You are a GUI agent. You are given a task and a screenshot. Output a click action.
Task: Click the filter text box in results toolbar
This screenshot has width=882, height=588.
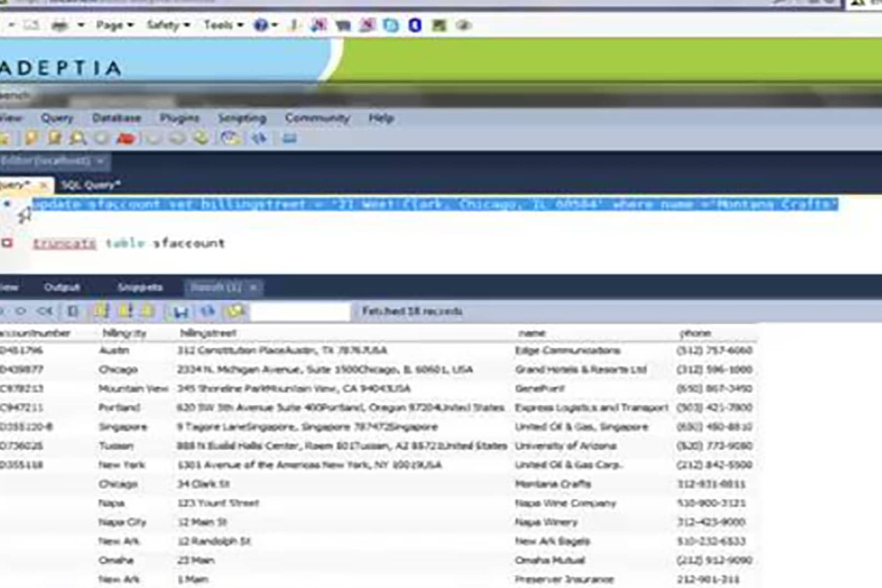(301, 311)
